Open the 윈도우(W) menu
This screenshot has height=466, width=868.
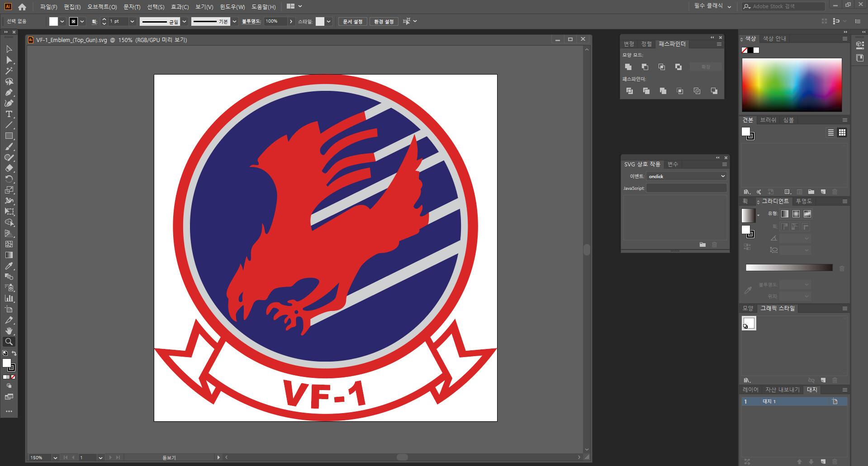(x=232, y=7)
